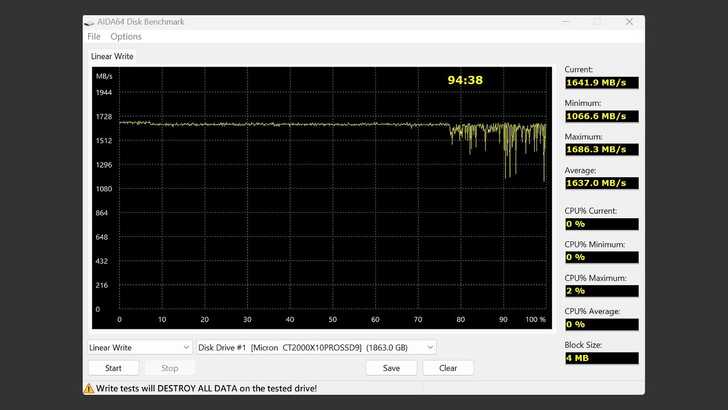
Task: Click the CPU% Maximum 2 % readout
Action: pos(601,291)
